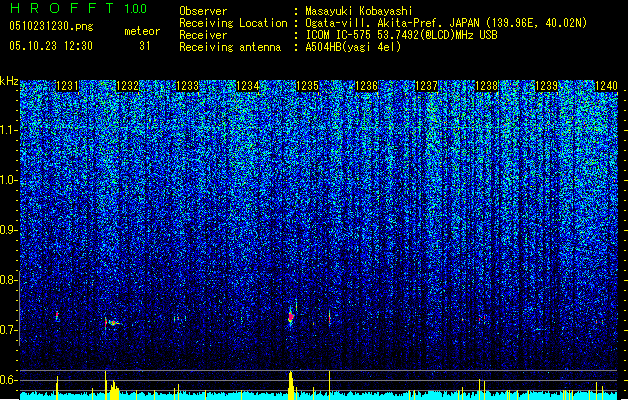Click the kHz axis unit label
The width and height of the screenshot is (629, 400).
click(x=9, y=81)
